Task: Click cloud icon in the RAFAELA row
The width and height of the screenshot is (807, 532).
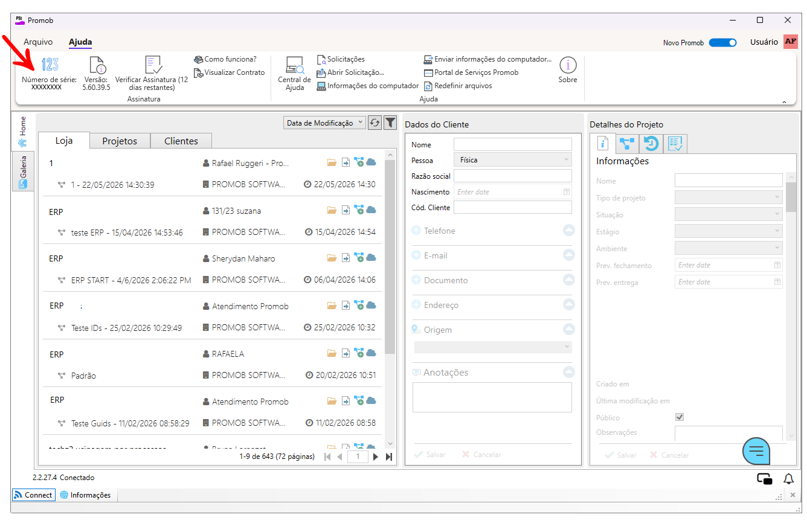Action: click(371, 353)
